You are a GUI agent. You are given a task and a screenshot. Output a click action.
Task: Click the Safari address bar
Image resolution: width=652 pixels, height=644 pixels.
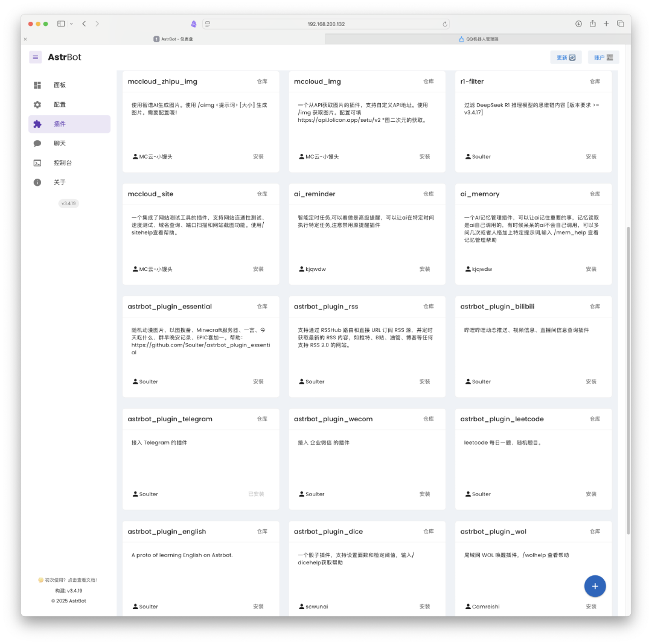(x=326, y=24)
